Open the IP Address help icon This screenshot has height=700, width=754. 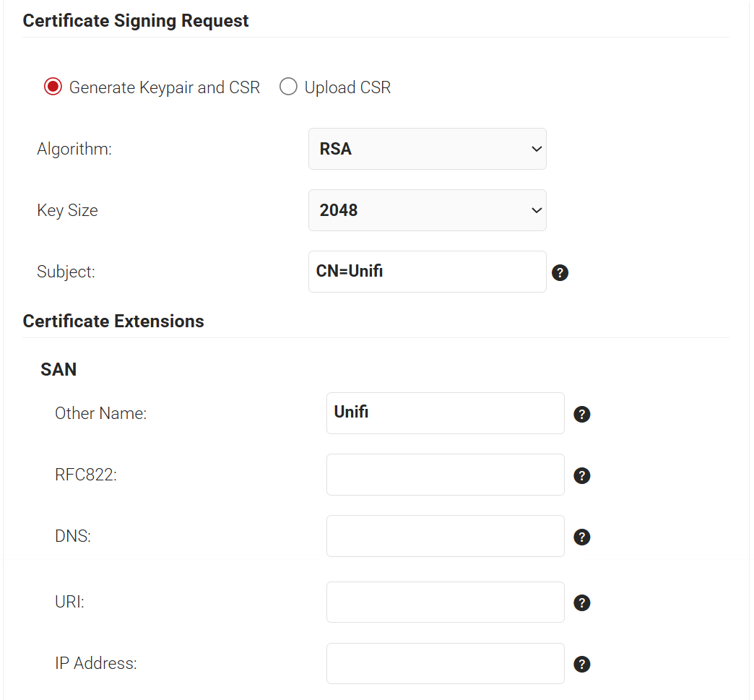click(x=582, y=664)
